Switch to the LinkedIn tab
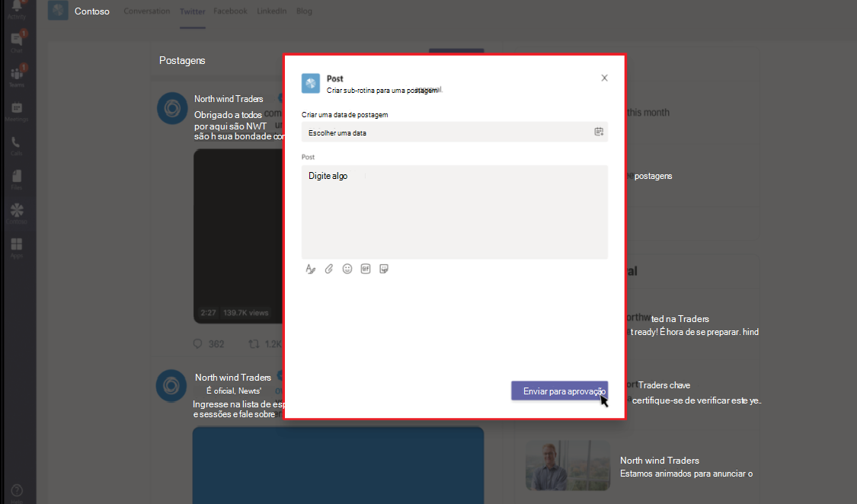857x504 pixels. click(272, 11)
